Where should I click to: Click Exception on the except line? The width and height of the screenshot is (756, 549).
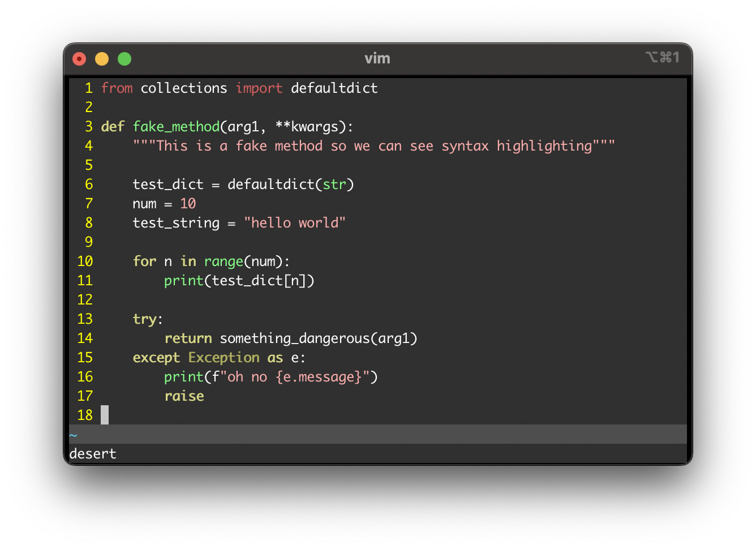224,357
